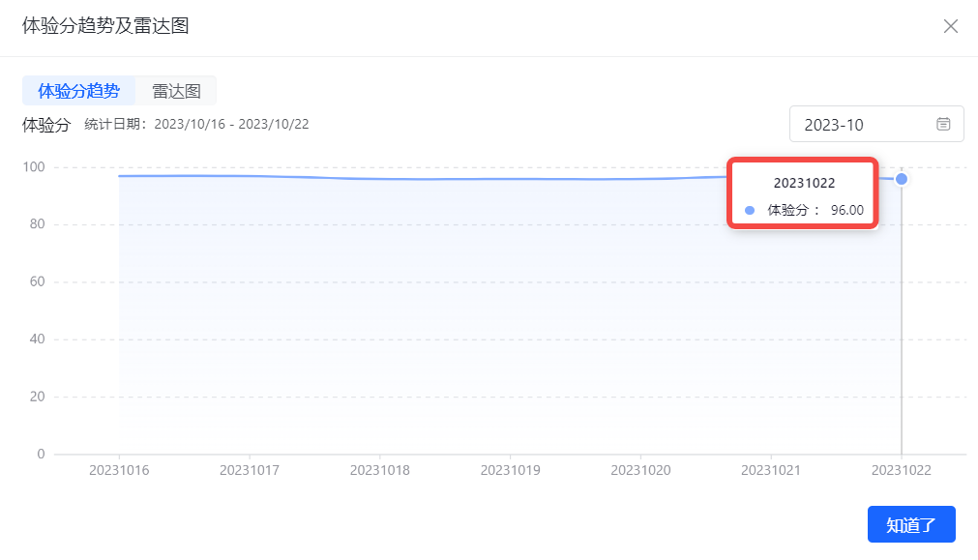This screenshot has width=978, height=560.
Task: Switch to the 雷达图 tab
Action: click(x=176, y=91)
